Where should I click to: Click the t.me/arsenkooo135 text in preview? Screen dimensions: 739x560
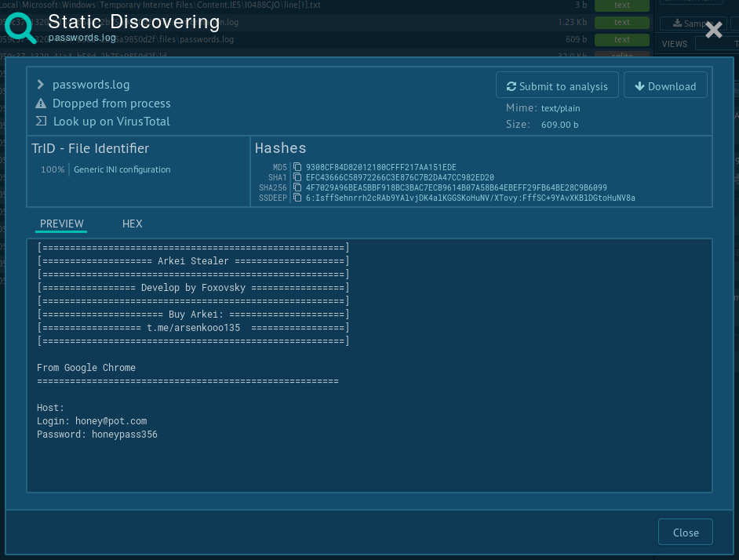click(x=193, y=327)
